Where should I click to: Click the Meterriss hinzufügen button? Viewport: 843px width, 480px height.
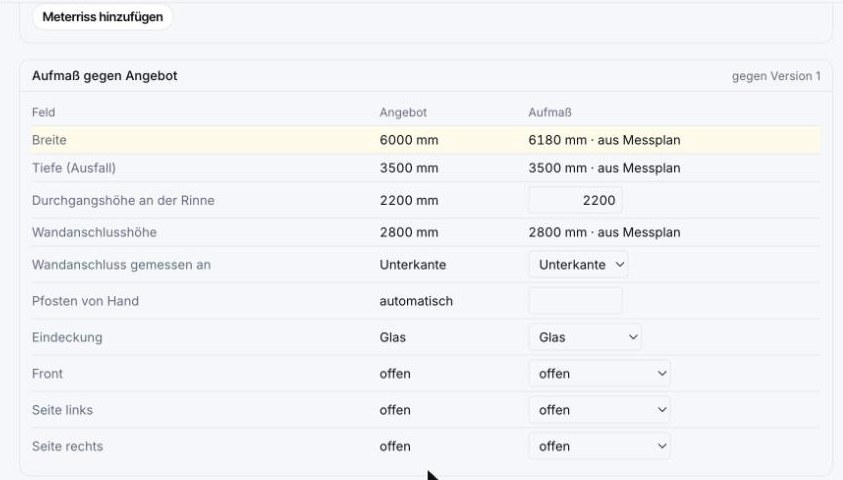(102, 17)
